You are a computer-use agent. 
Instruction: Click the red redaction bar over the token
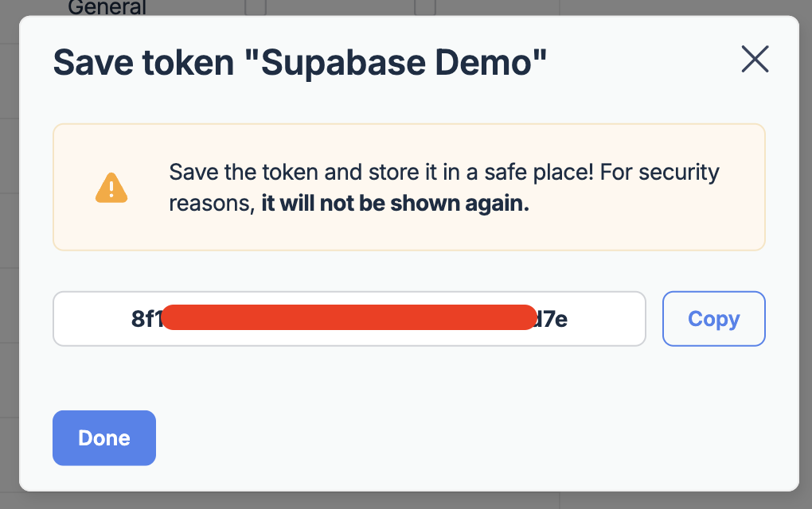point(348,317)
